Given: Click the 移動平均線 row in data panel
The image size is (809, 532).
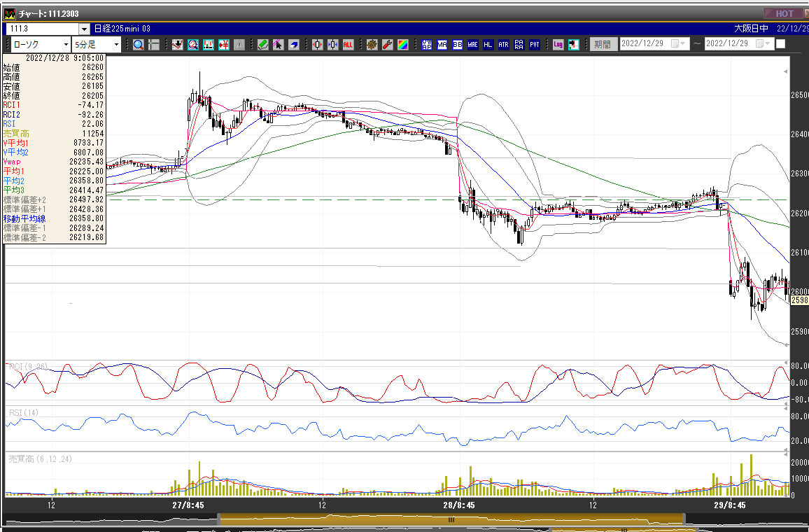Looking at the screenshot, I should [54, 219].
